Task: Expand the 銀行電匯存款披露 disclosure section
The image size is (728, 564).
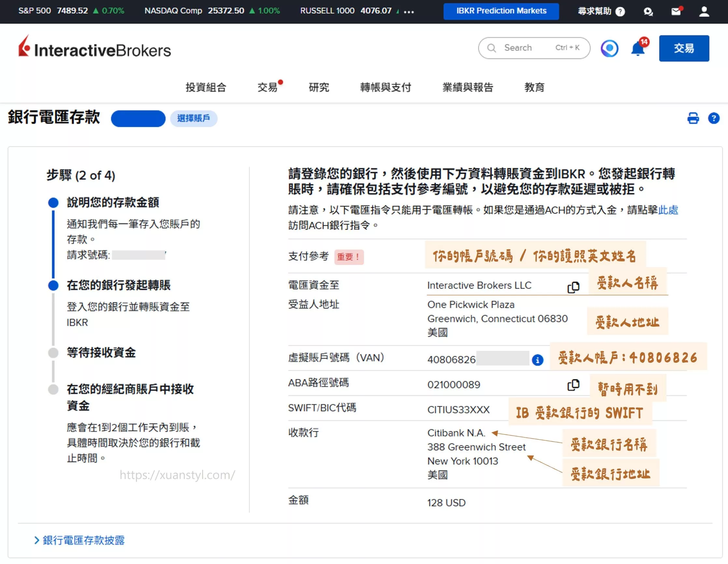Action: [x=79, y=540]
